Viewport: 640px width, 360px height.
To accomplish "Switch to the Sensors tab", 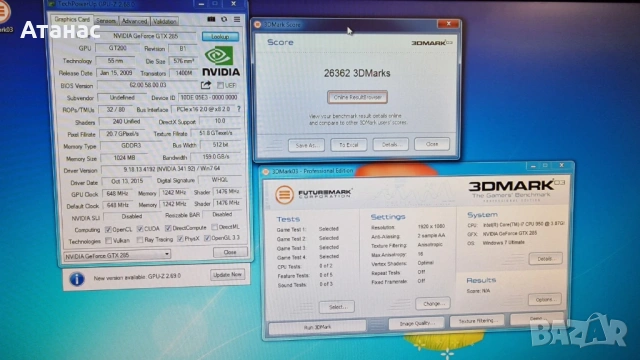I will pos(106,20).
